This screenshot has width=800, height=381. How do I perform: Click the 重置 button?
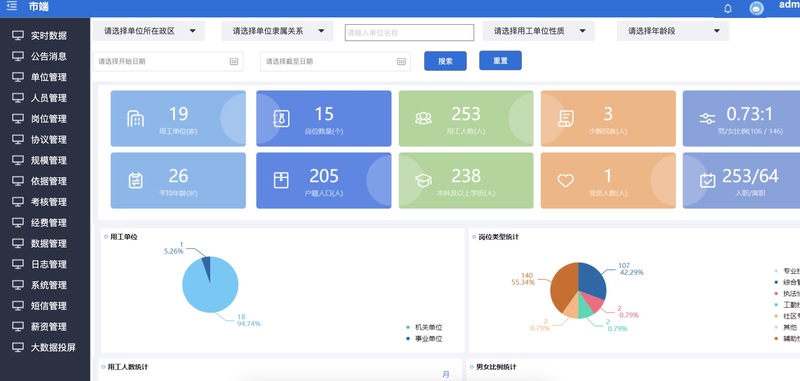(x=501, y=60)
